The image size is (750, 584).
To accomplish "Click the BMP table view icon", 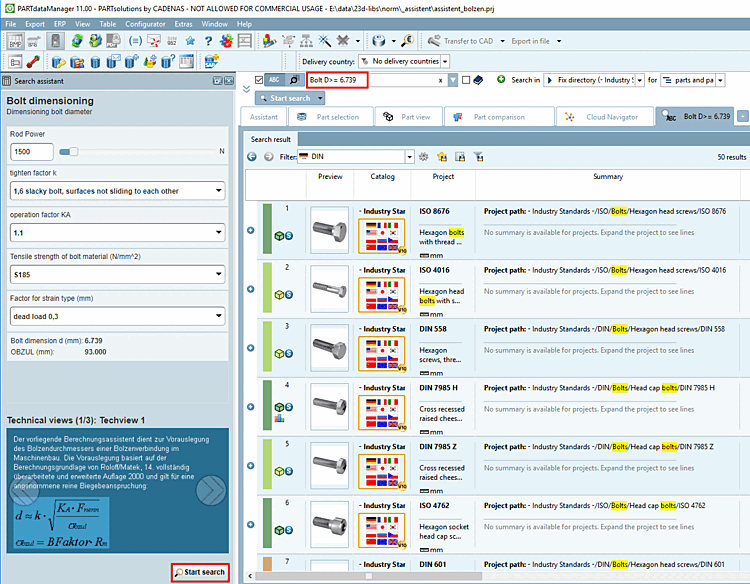I will point(15,41).
